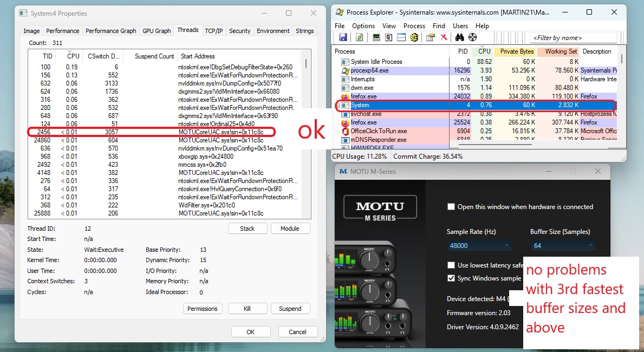Click the crosshair Find Window's Process icon
The image size is (644, 352).
tap(473, 37)
